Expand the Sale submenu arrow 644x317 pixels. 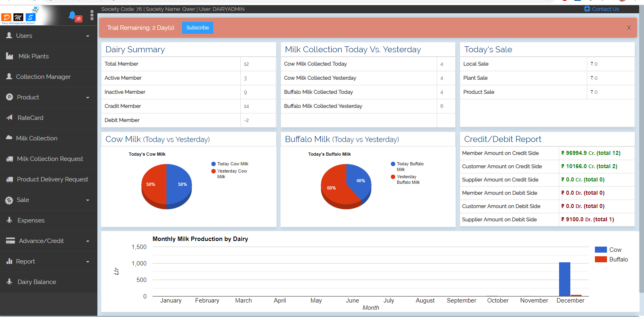[88, 200]
